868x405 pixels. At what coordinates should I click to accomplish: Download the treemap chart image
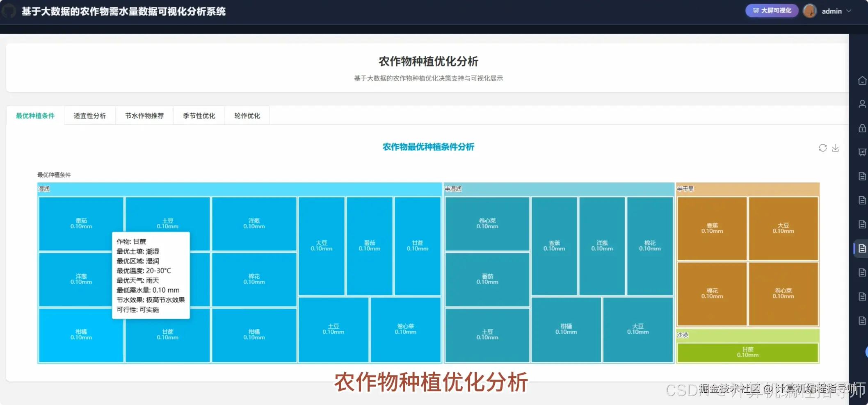[x=835, y=148]
